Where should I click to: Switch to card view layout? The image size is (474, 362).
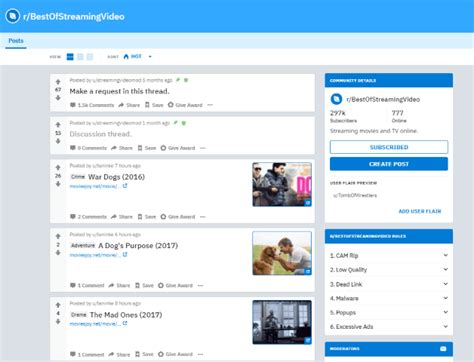click(70, 57)
